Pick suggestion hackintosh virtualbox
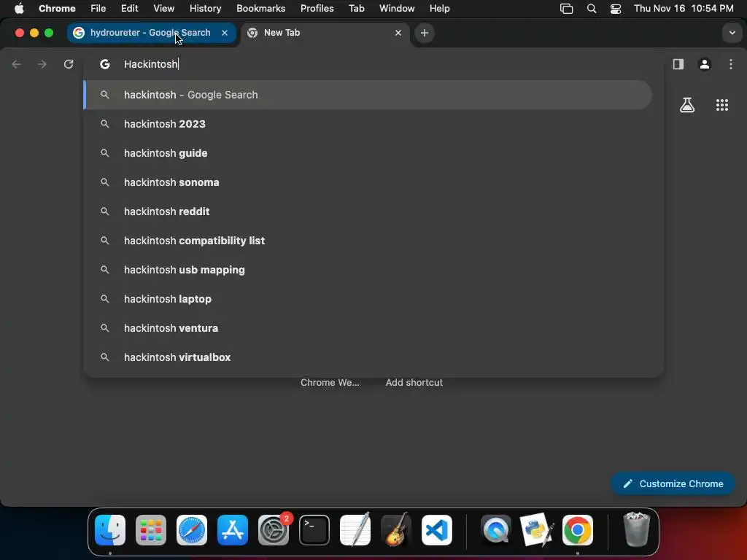The image size is (747, 560). 368,357
